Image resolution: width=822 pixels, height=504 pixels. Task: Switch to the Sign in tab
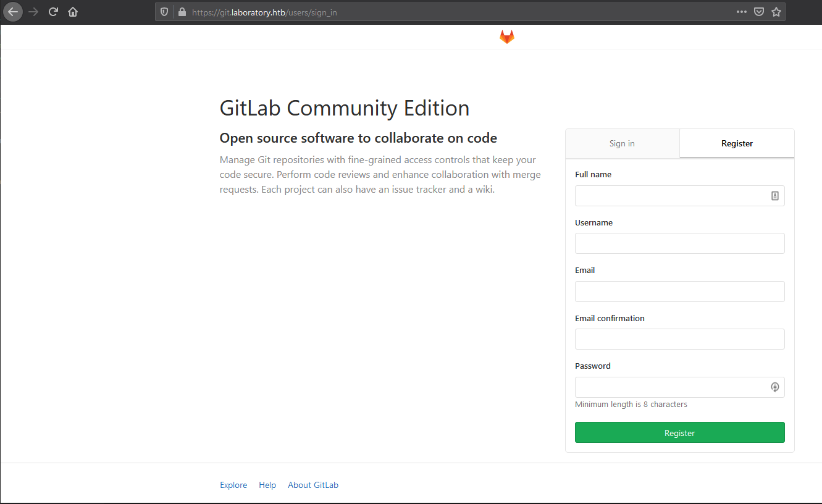(622, 143)
